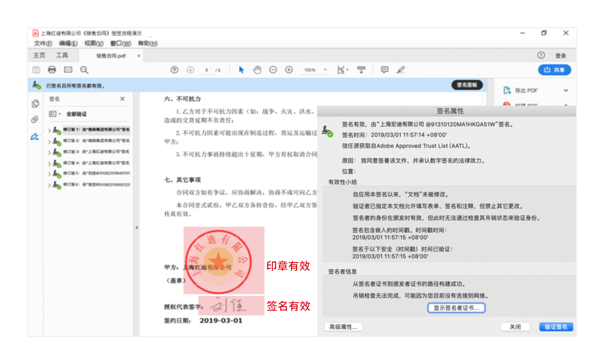Click the 已签名且所有签名都有效 status message
This screenshot has width=604, height=364.
(x=75, y=86)
